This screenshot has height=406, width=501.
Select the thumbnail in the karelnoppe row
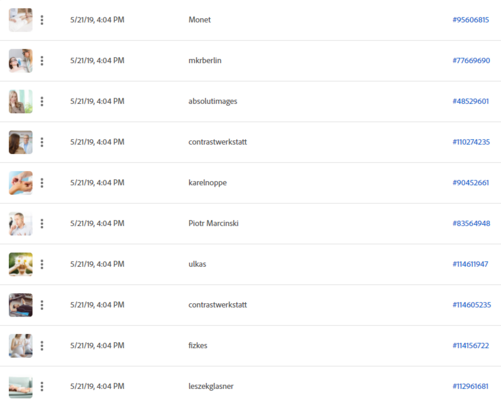coord(21,183)
